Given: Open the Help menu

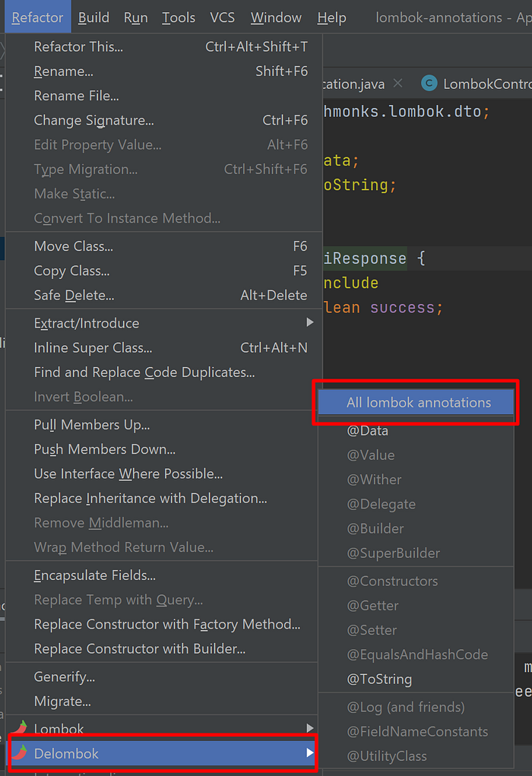Looking at the screenshot, I should 331,17.
